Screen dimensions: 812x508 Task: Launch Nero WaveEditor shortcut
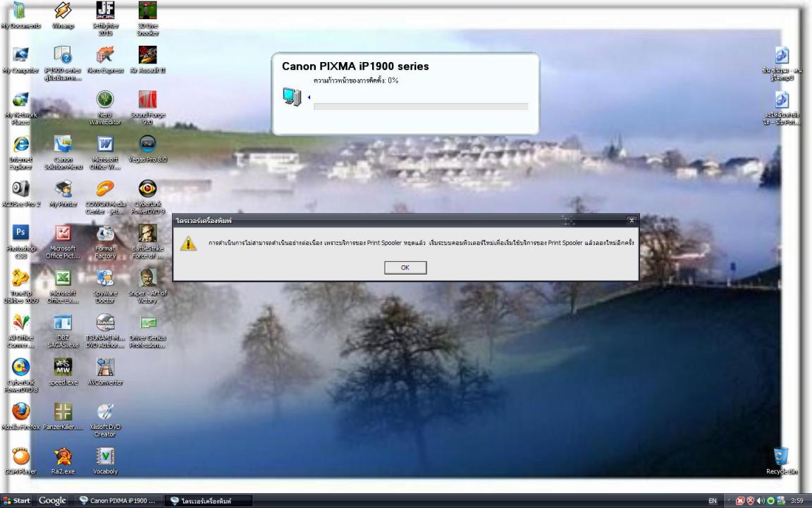tap(105, 108)
